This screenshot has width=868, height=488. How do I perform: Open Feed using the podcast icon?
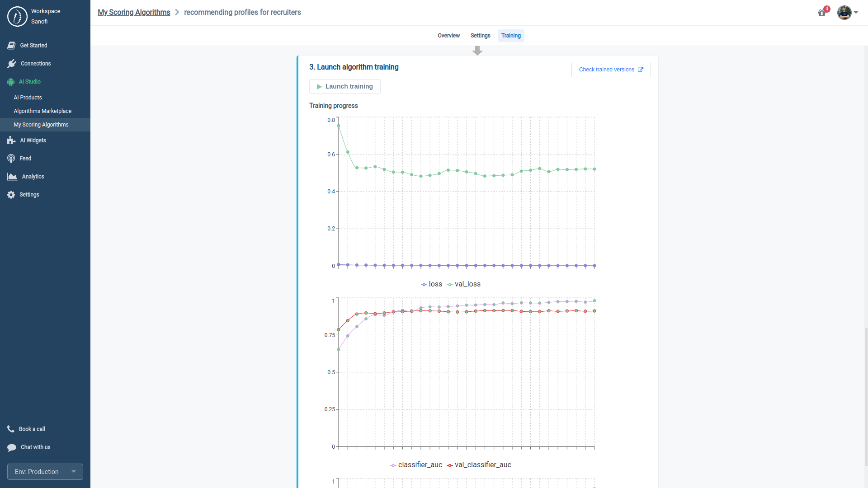pyautogui.click(x=11, y=158)
